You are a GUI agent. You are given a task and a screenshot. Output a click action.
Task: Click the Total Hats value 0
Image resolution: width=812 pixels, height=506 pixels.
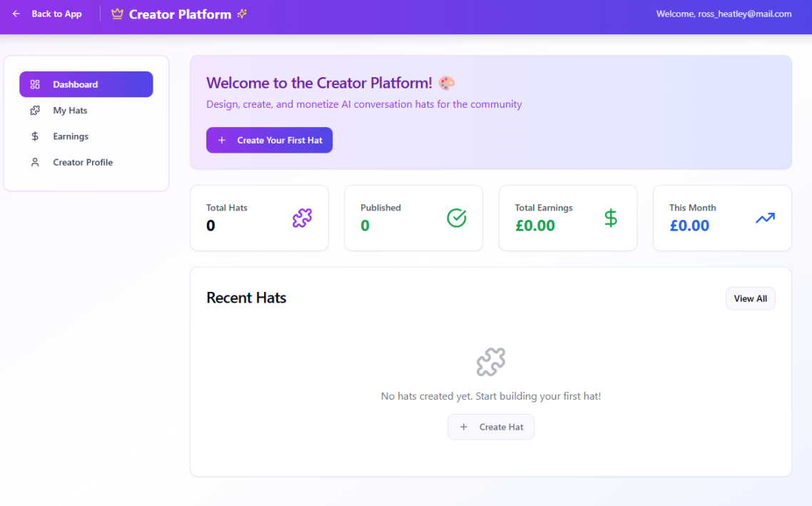(210, 226)
